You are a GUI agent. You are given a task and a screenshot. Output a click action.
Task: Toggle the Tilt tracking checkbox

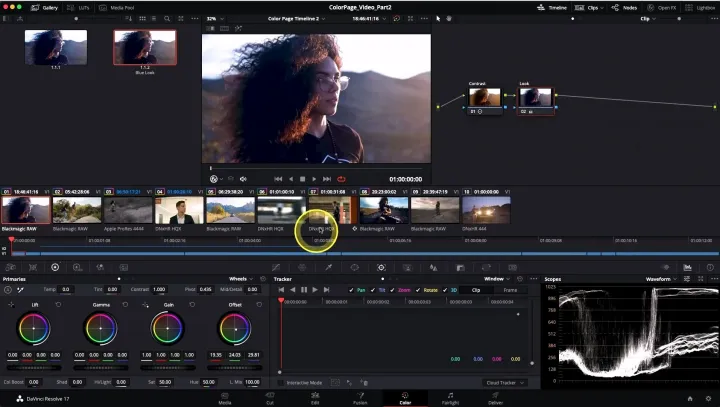[372, 290]
